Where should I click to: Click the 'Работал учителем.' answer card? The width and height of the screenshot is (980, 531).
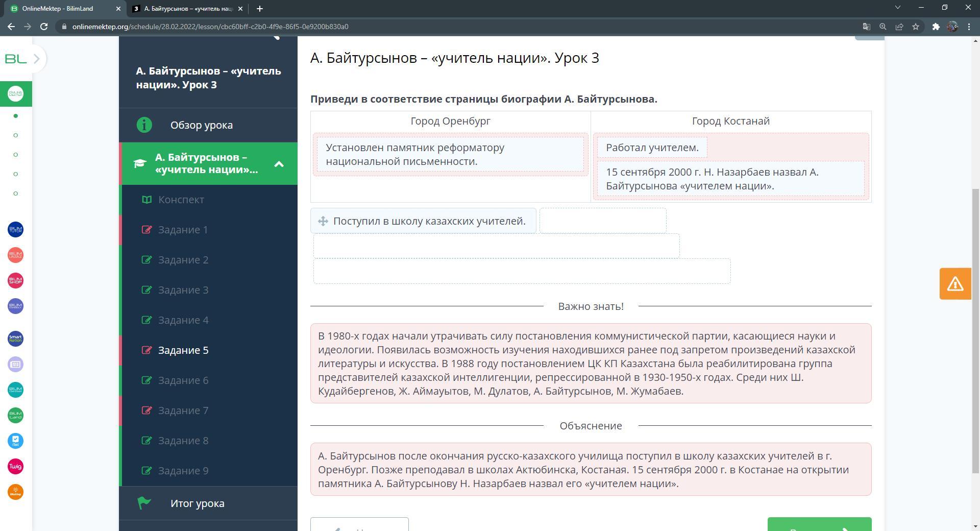pos(652,148)
